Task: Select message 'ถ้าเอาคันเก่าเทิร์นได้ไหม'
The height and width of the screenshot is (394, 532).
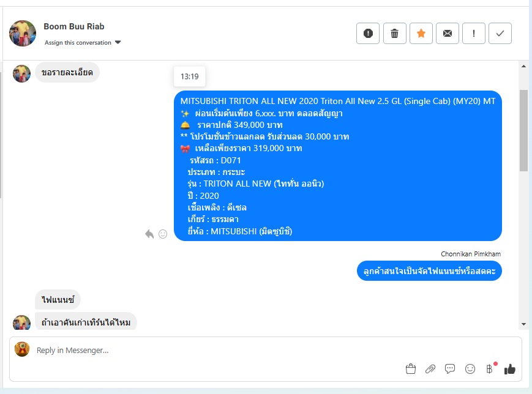Action: (86, 321)
